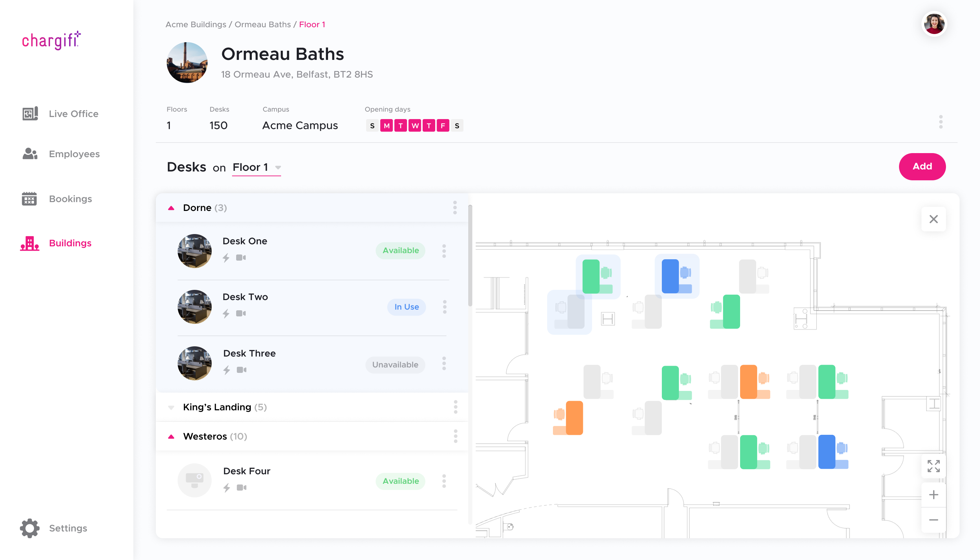
Task: Follow the Acme Buildings breadcrumb link
Action: (x=196, y=24)
